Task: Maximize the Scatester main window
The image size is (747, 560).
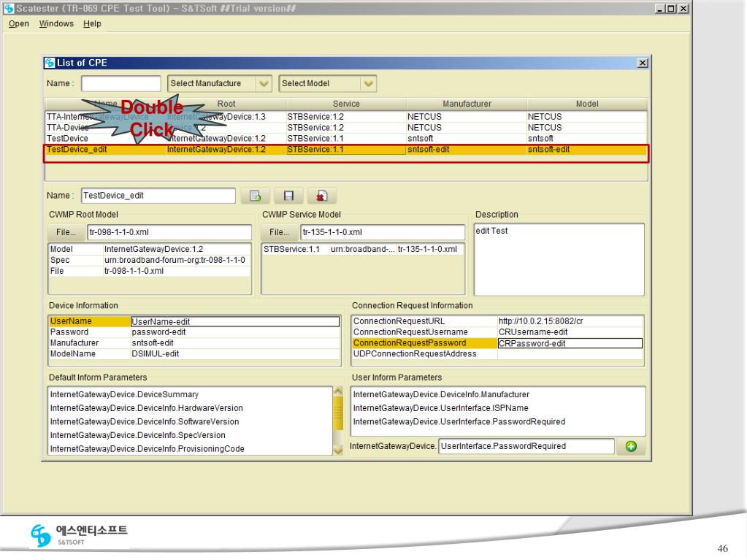Action: [671, 9]
